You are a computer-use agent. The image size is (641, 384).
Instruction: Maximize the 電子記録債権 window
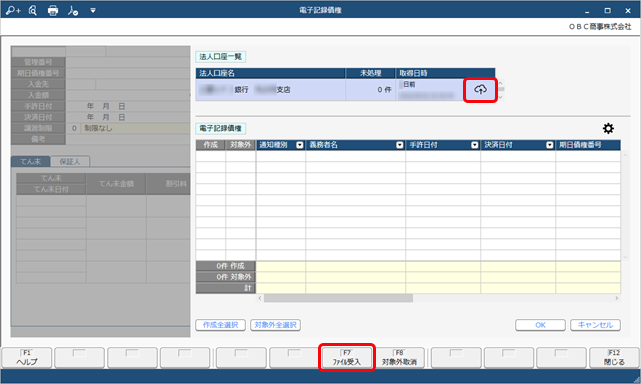(x=607, y=11)
